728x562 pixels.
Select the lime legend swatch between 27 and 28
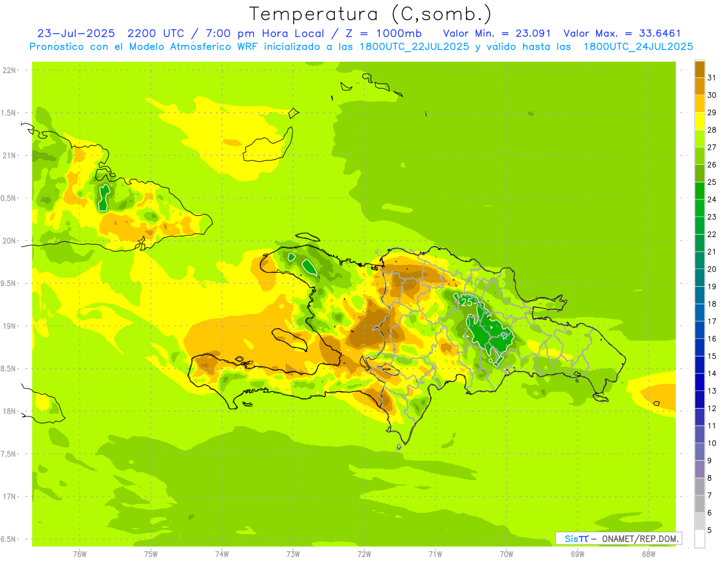tap(699, 139)
